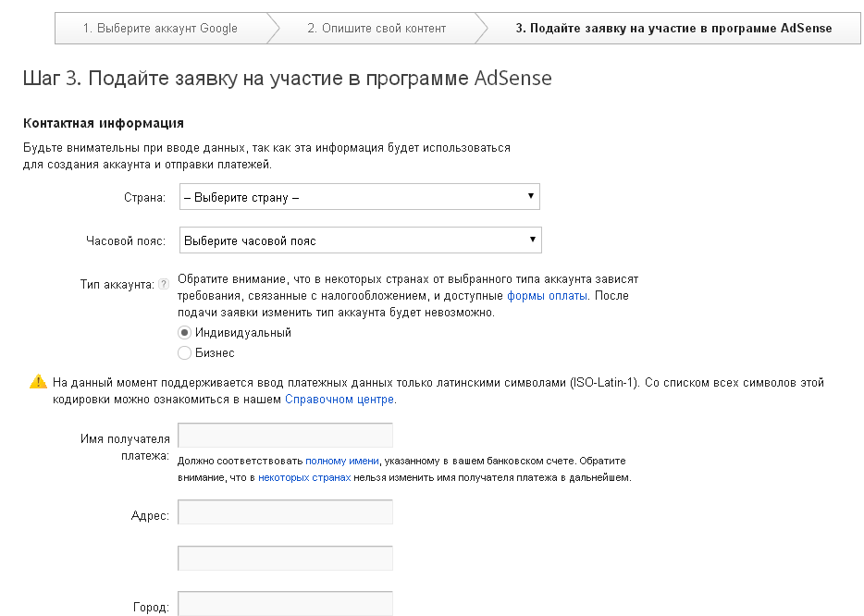Click the 'Контактная информация' heading
The image size is (864, 616).
pos(104,123)
